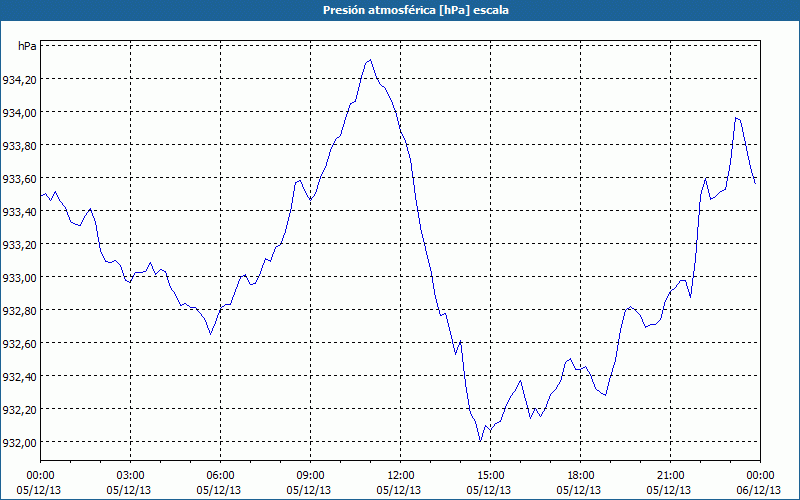Click the 932,00 y-axis label
800x500 pixels.
[19, 442]
